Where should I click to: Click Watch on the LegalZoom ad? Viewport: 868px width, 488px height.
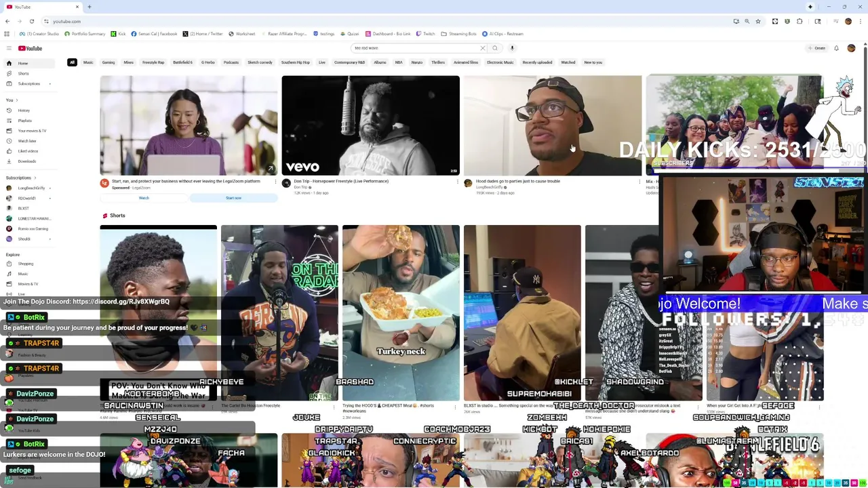click(144, 198)
